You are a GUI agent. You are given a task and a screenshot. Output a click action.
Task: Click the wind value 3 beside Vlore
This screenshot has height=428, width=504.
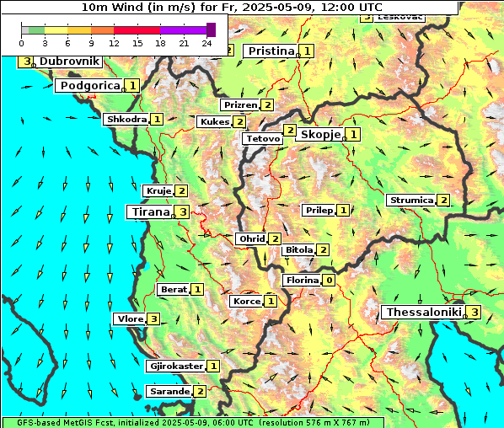pyautogui.click(x=154, y=318)
